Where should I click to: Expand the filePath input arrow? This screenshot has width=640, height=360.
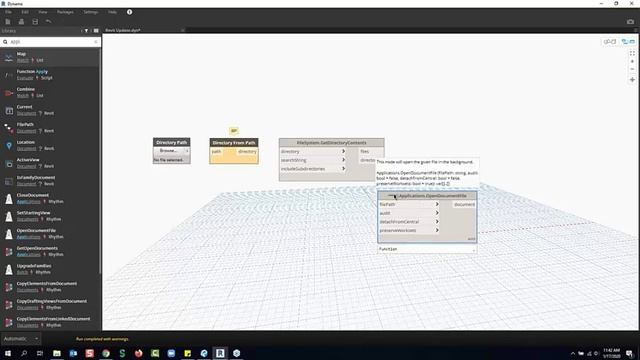pyautogui.click(x=437, y=204)
